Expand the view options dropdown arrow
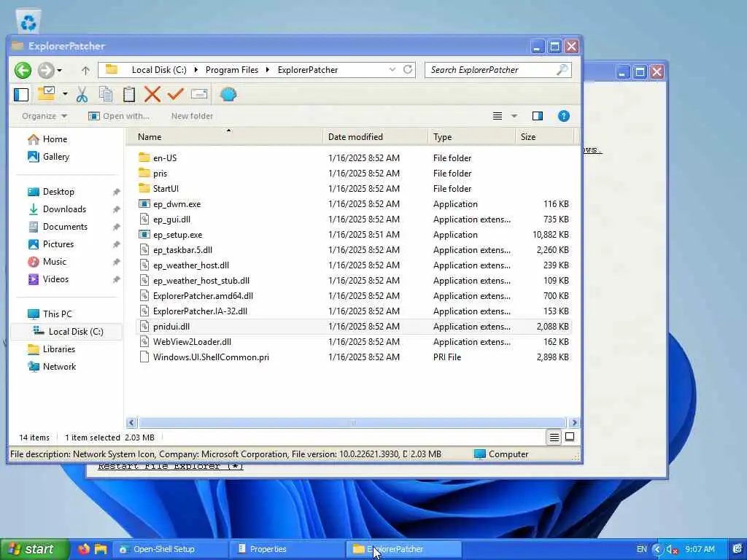This screenshot has width=747, height=560. tap(514, 116)
